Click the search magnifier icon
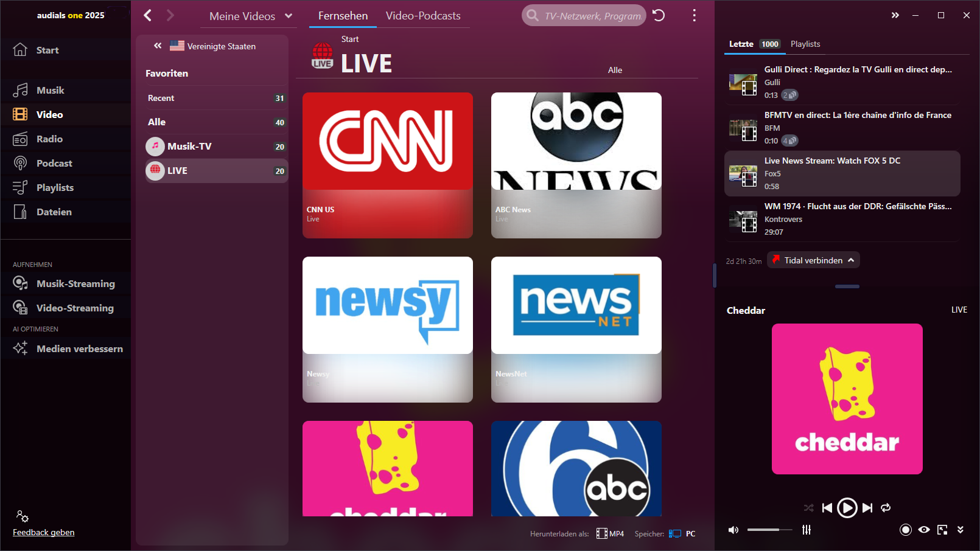 click(533, 15)
